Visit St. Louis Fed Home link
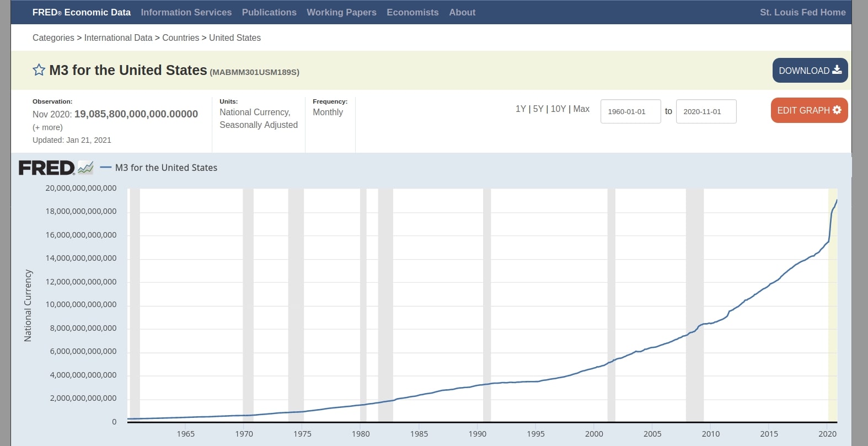This screenshot has height=446, width=868. [x=802, y=12]
